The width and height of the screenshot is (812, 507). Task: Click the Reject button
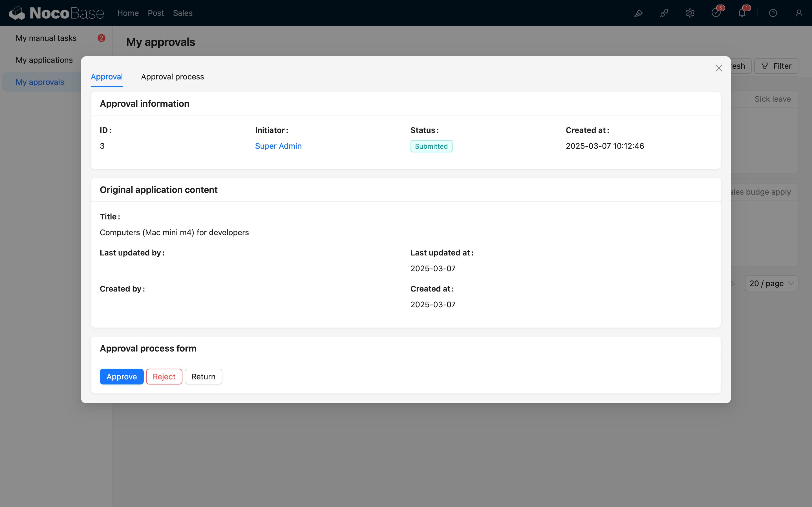click(164, 377)
